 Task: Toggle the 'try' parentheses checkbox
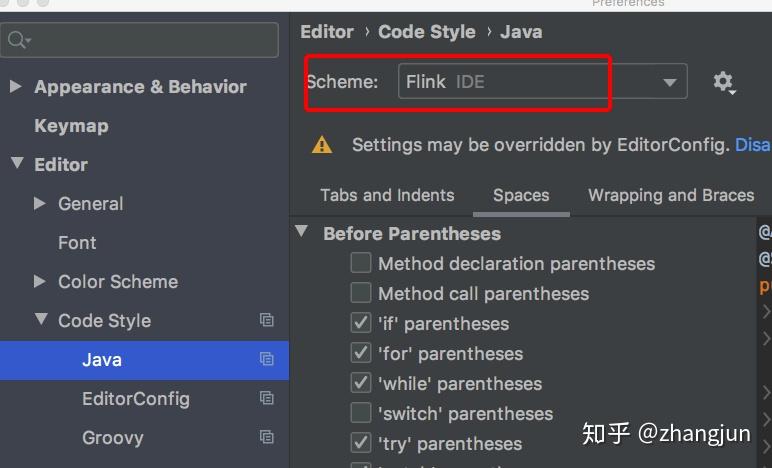pos(361,442)
